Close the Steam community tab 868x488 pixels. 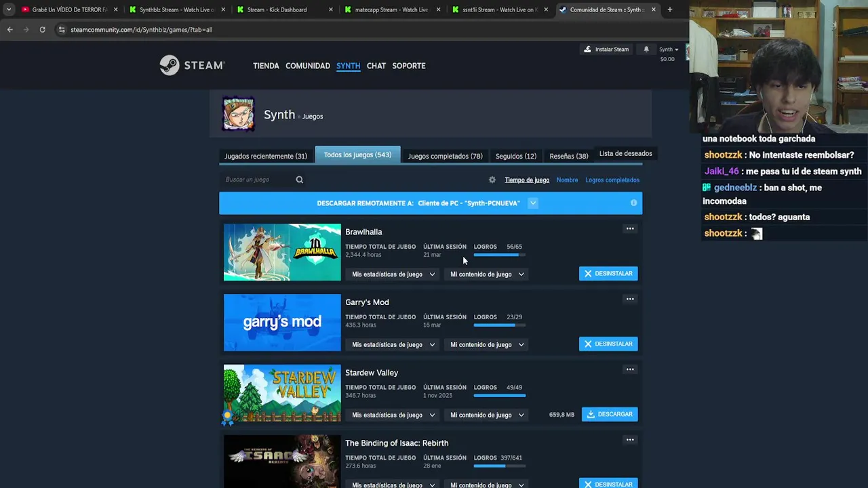pos(654,9)
